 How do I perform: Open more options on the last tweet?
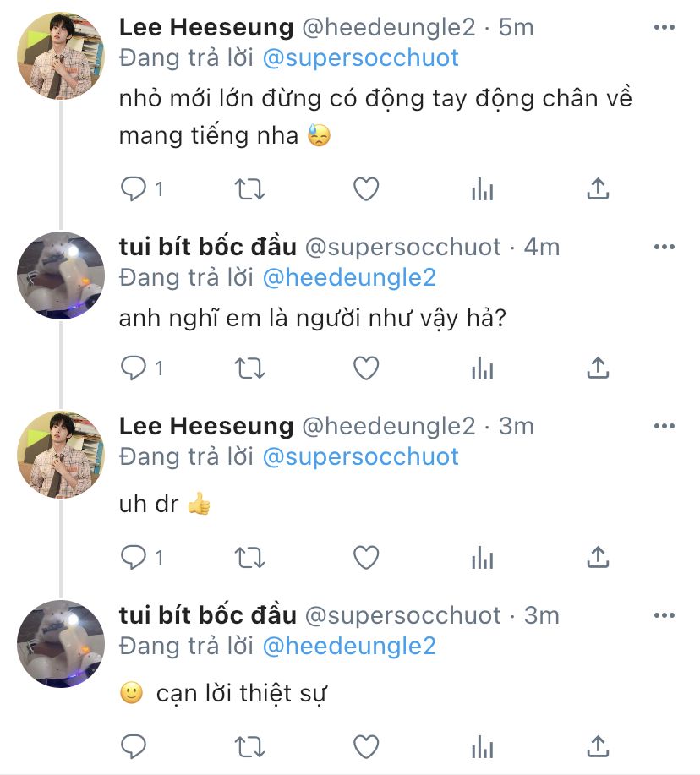pos(664,615)
